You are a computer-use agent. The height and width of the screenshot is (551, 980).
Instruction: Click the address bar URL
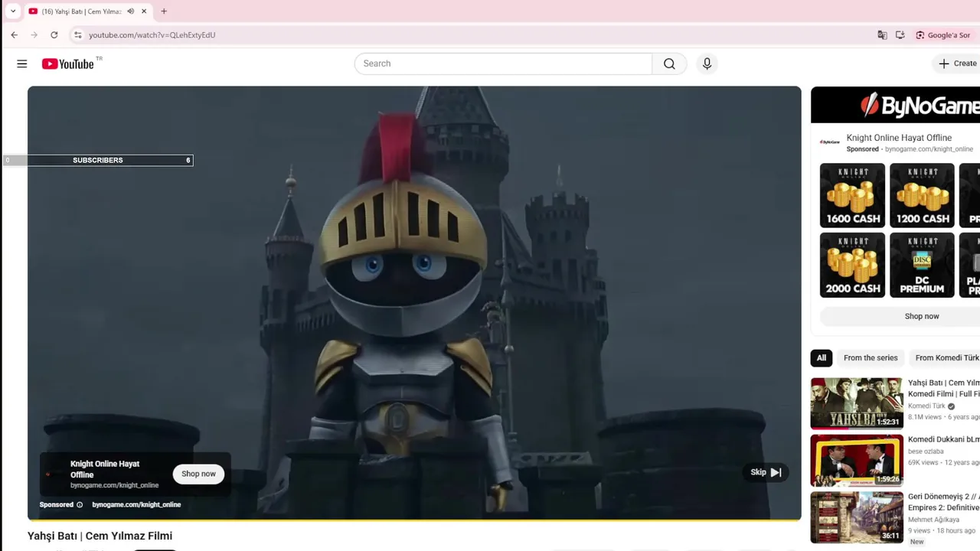(152, 35)
